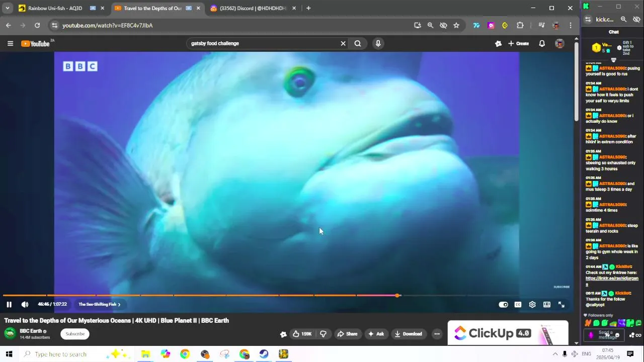
Task: Subscribe to BBC Earth
Action: (75, 334)
